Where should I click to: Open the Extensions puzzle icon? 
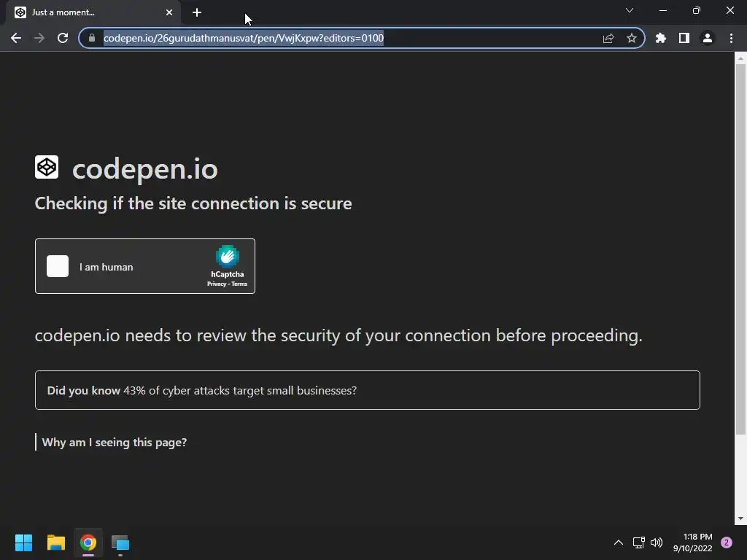(661, 38)
